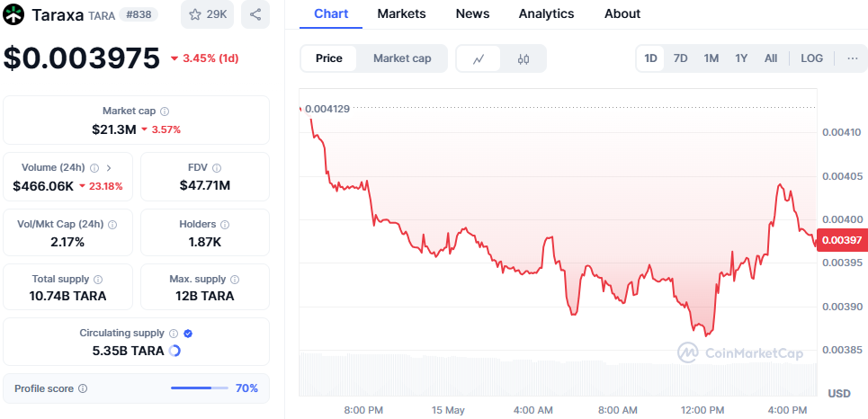Add Taraxa to watchlist via star button
868x419 pixels.
click(x=207, y=14)
